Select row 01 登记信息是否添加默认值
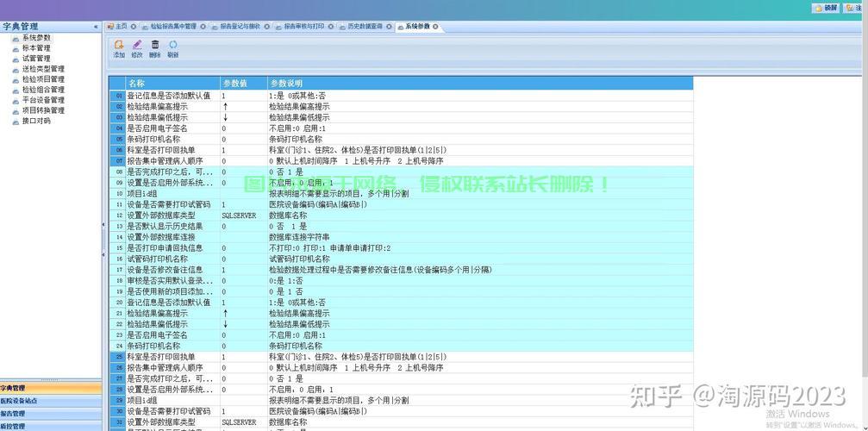The width and height of the screenshot is (868, 431). coord(401,96)
